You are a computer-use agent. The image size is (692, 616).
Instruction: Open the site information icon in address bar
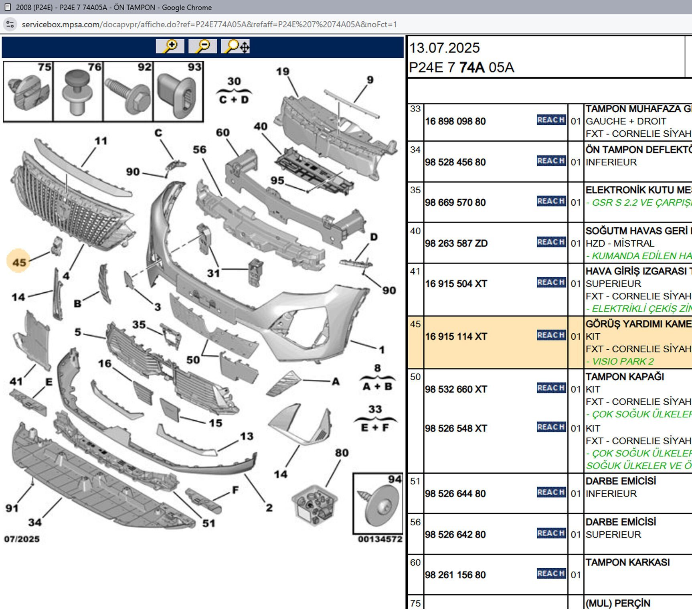10,24
